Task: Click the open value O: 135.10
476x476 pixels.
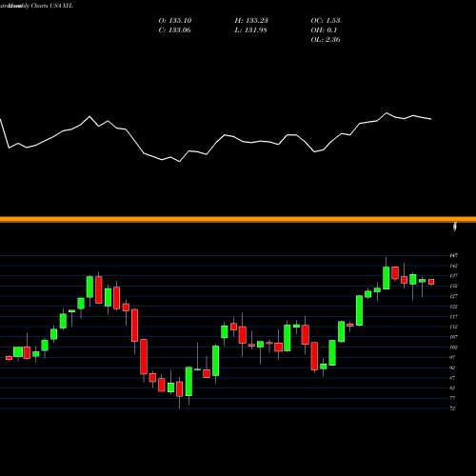Action: [x=175, y=21]
